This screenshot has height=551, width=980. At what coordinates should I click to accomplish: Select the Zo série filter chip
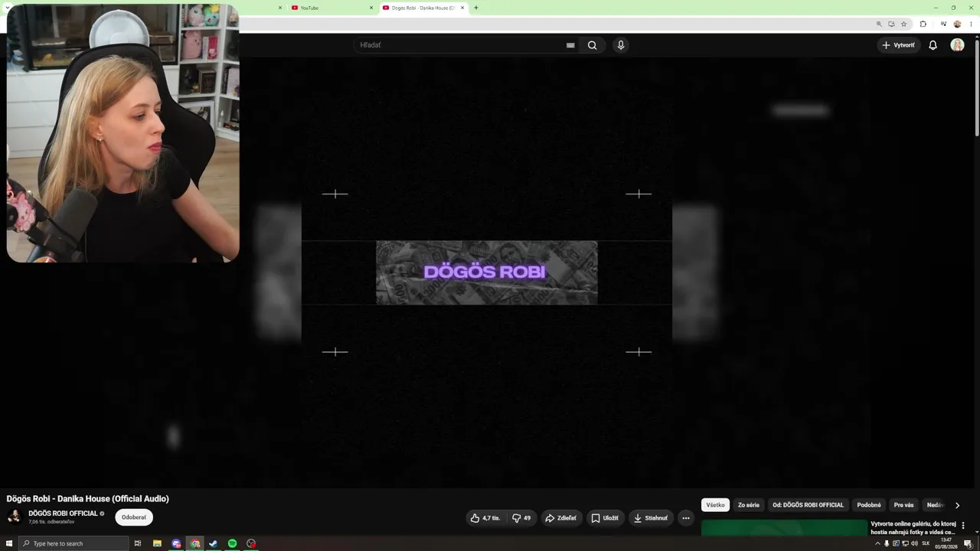[749, 505]
